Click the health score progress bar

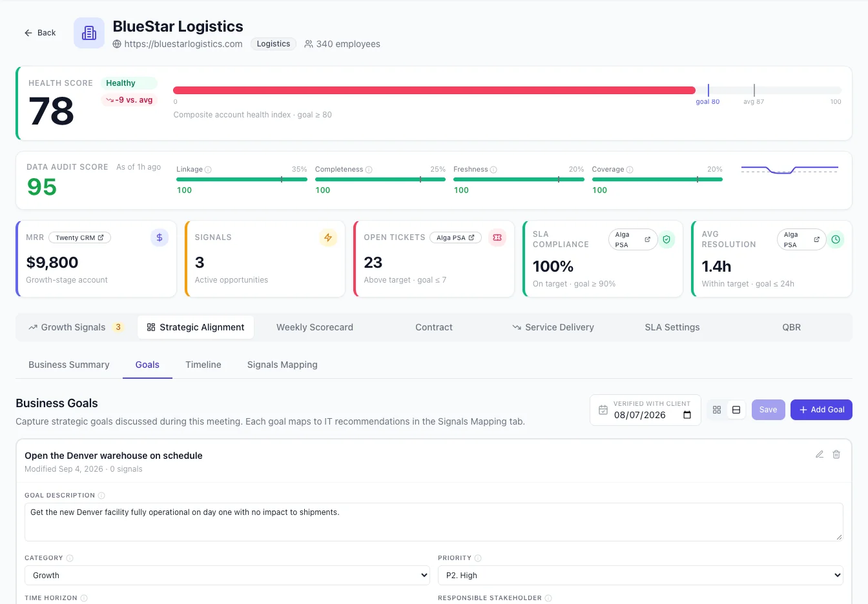coord(508,90)
